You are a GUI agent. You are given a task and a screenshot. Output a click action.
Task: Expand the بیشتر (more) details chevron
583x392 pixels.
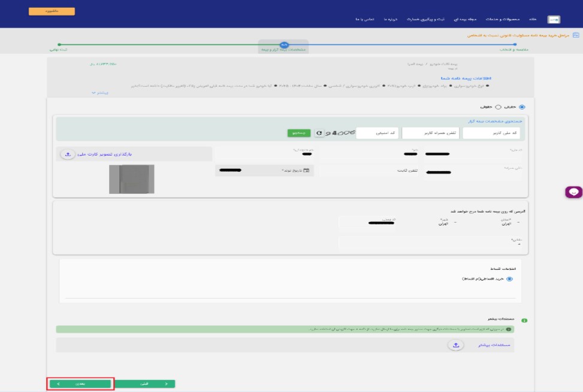[94, 93]
